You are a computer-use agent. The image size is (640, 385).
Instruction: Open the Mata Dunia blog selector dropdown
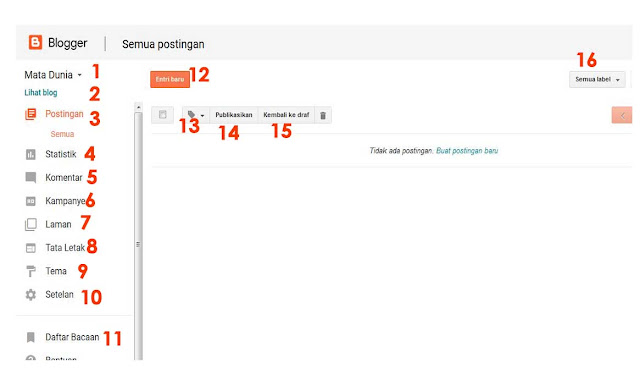tap(53, 75)
